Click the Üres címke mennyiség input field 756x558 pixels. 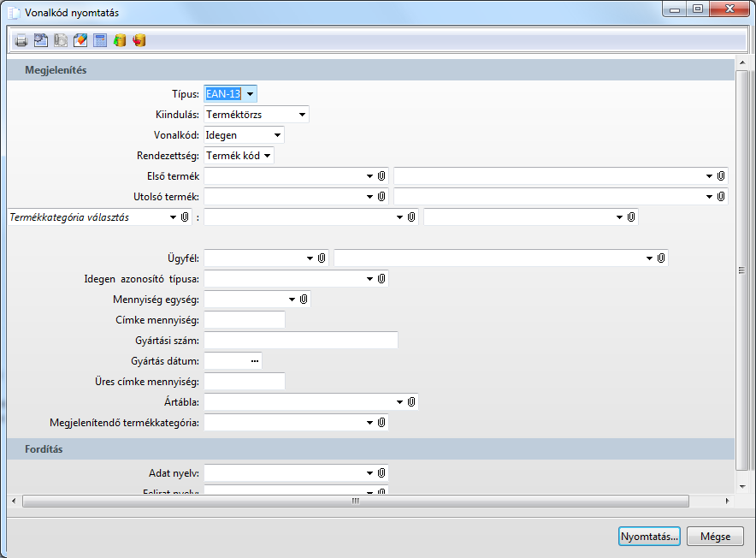245,382
